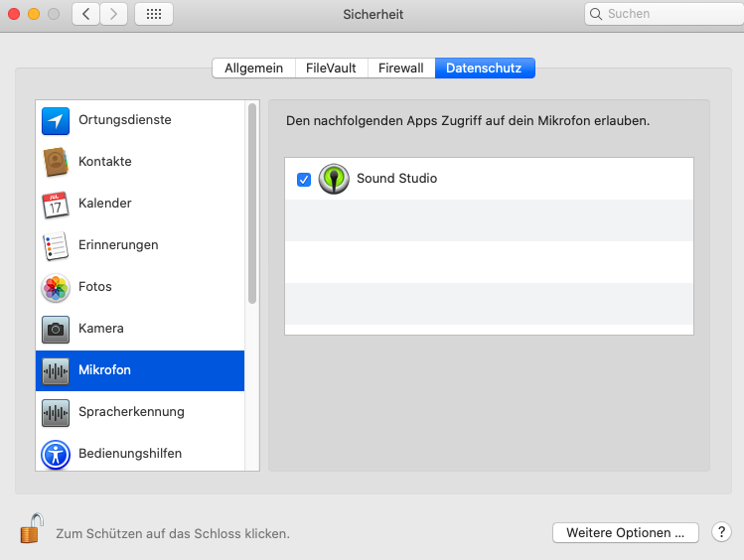Image resolution: width=744 pixels, height=560 pixels.
Task: Open the Firewall tab
Action: coord(401,69)
